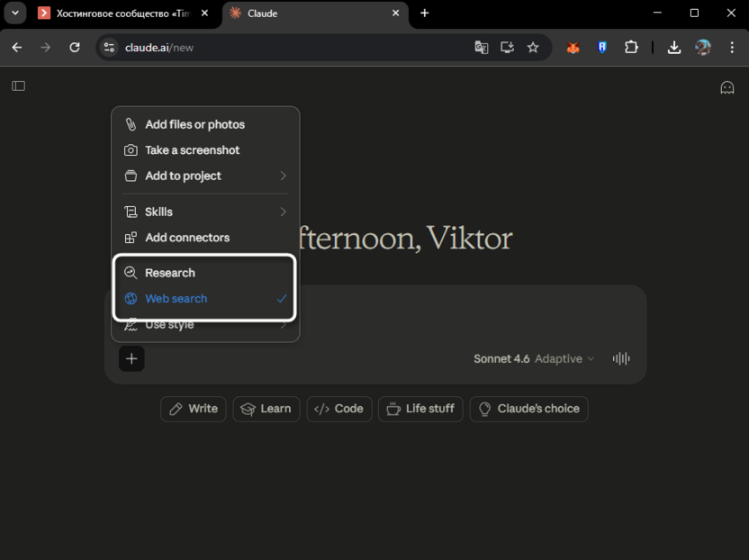Switch to the Хостинговое сообщество tab
749x560 pixels.
coord(123,14)
